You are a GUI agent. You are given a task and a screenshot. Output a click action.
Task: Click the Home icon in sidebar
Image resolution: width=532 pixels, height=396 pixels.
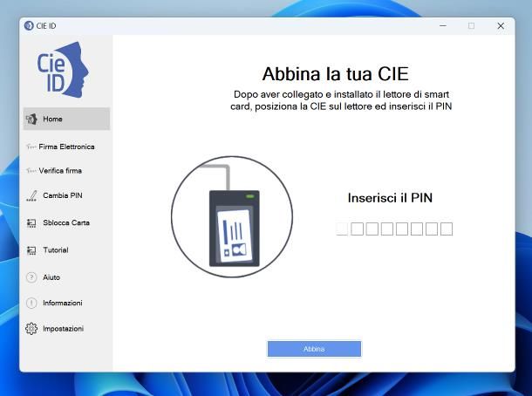coord(31,119)
